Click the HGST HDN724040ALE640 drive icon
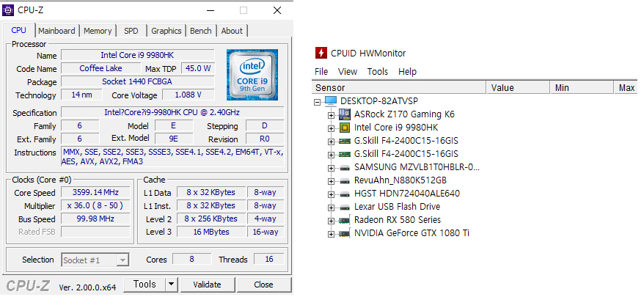This screenshot has height=297, width=644. [345, 194]
